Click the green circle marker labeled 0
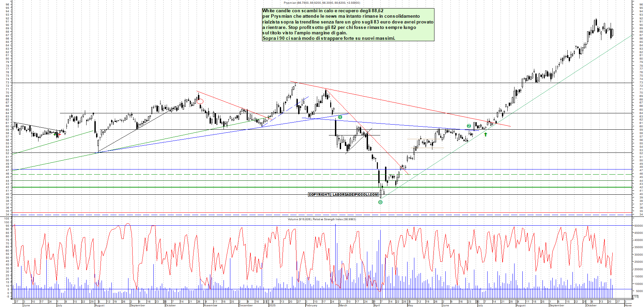The height and width of the screenshot is (307, 644). [x=380, y=202]
